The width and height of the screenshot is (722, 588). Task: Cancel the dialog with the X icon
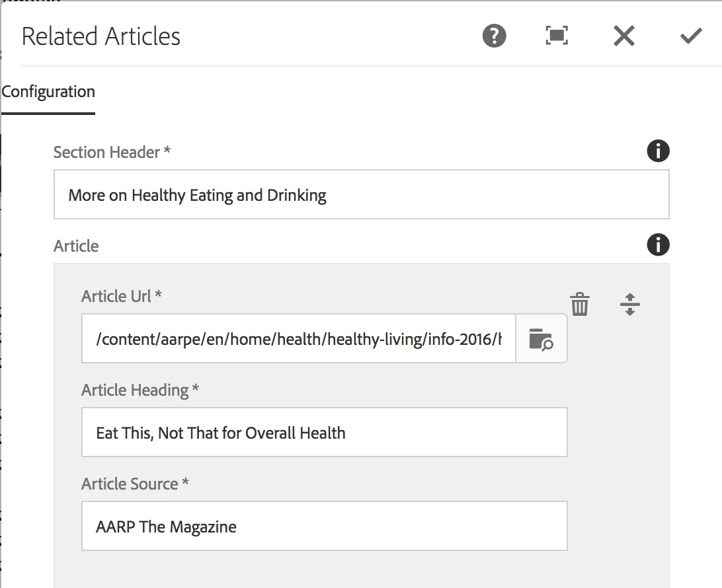click(x=624, y=36)
